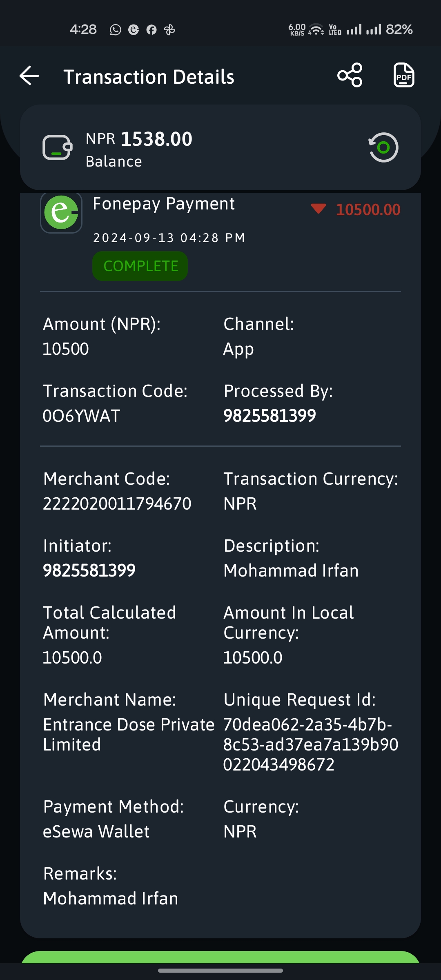Select the Unique Request Id value
The width and height of the screenshot is (441, 980).
tap(310, 744)
